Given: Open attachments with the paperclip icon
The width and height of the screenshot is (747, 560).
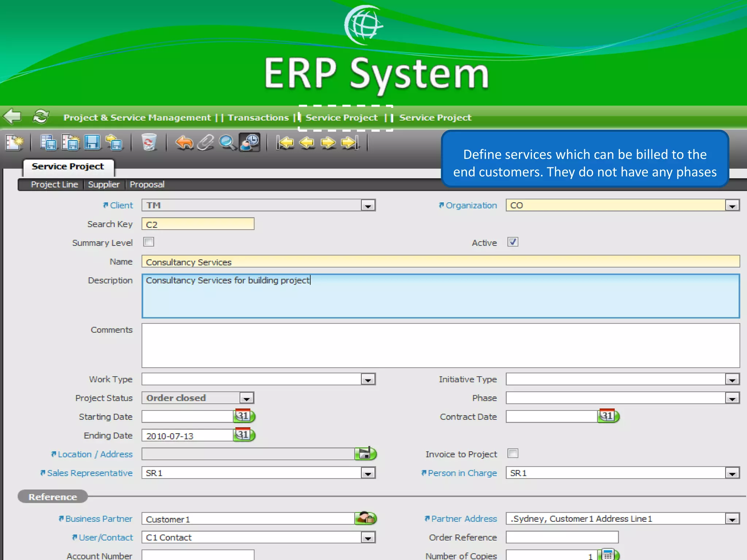Looking at the screenshot, I should click(x=206, y=143).
